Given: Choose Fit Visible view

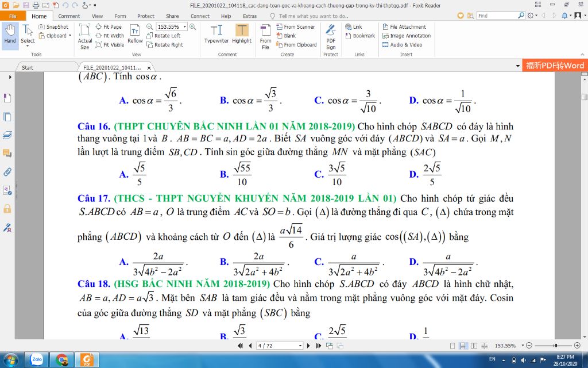Looking at the screenshot, I should (110, 45).
